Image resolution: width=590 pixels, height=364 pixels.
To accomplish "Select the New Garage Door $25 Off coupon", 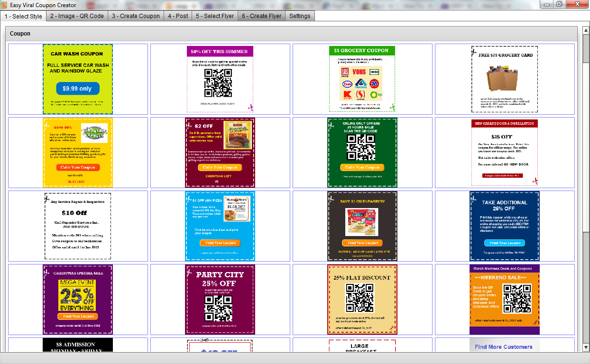I will [x=505, y=153].
